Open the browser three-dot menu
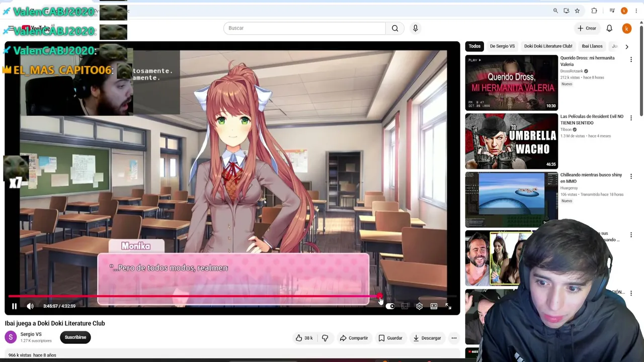This screenshot has width=644, height=362. pos(636,11)
